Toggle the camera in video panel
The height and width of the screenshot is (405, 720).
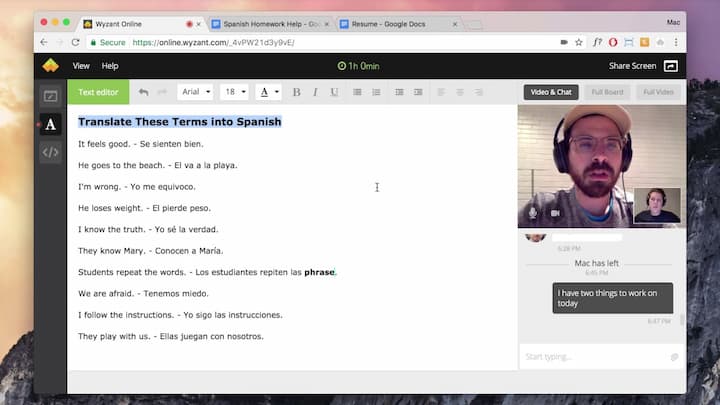coord(555,213)
